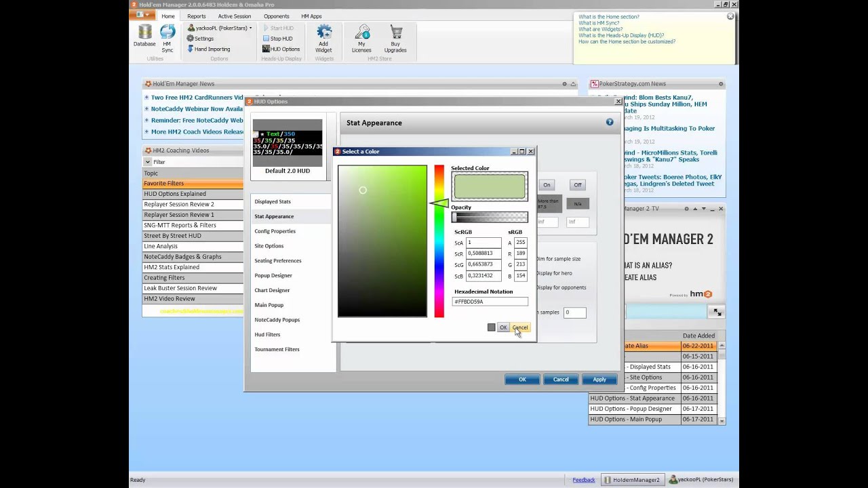Click down arrow on Manager 2 TV widget

click(703, 209)
